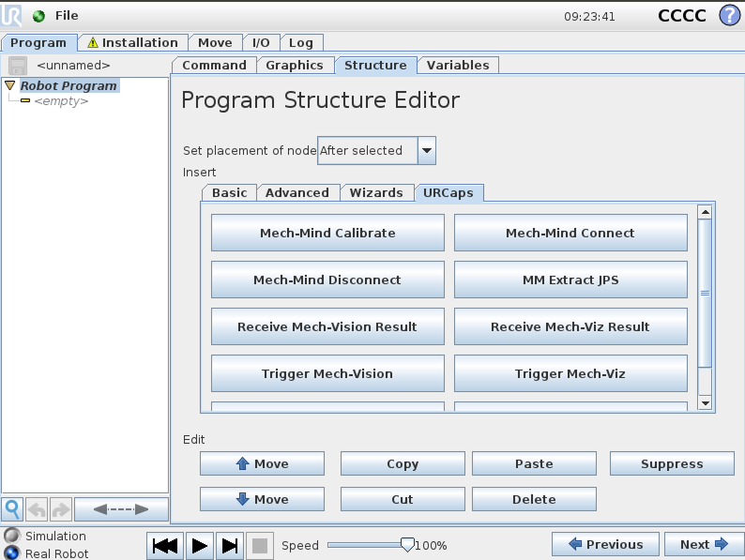Click the rewind to start playback button
The width and height of the screenshot is (745, 560).
(x=166, y=545)
